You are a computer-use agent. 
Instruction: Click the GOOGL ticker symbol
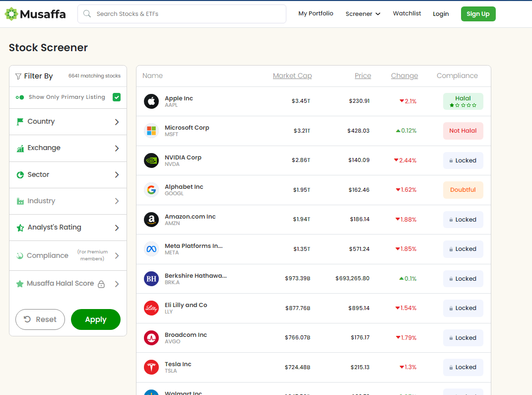click(174, 194)
